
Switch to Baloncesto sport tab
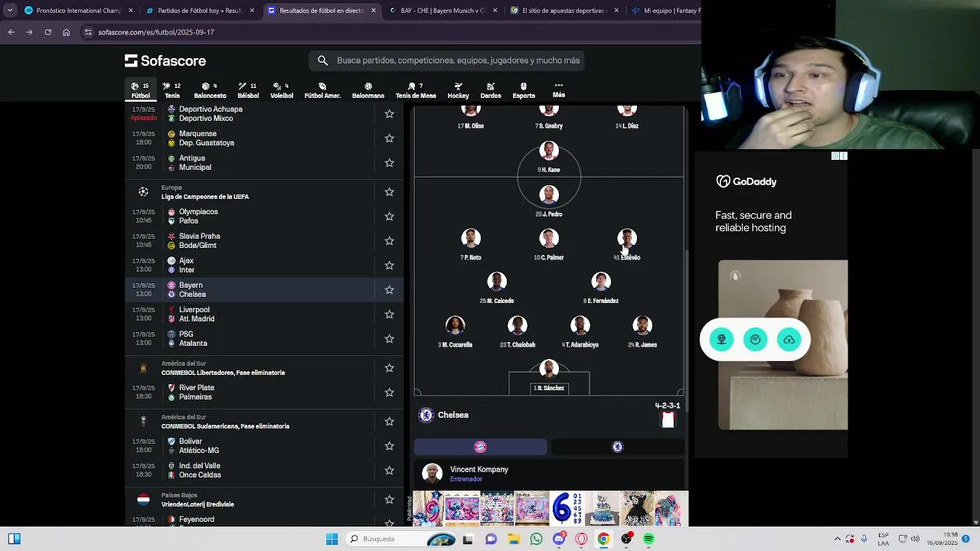click(210, 90)
